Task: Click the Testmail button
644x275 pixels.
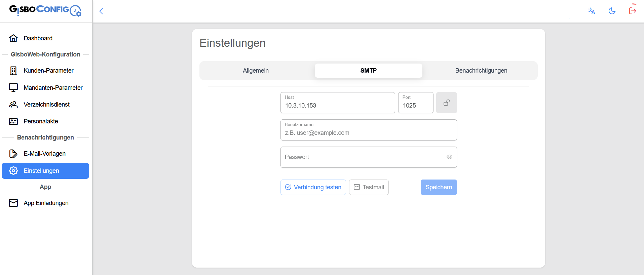Action: pos(369,187)
